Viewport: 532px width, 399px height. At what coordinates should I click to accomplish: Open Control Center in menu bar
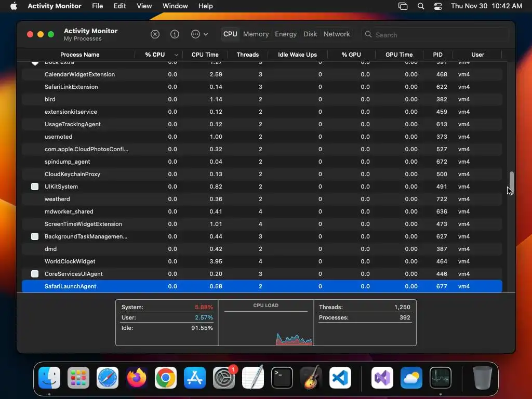(438, 6)
